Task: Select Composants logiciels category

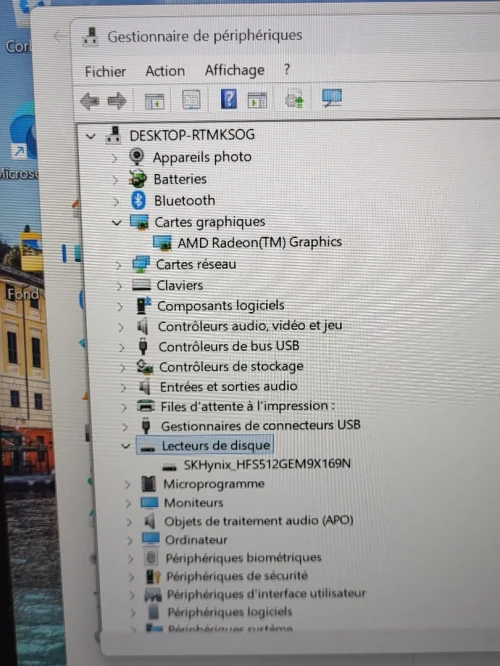Action: (220, 305)
